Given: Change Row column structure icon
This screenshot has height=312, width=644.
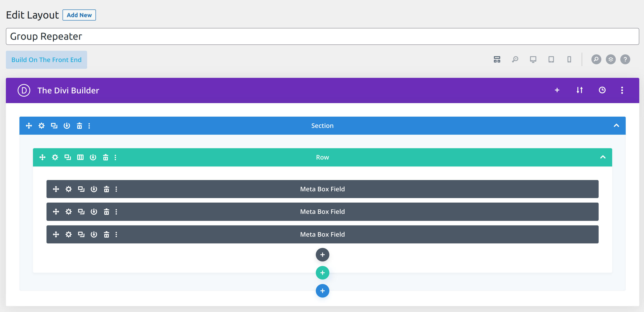Looking at the screenshot, I should (80, 157).
